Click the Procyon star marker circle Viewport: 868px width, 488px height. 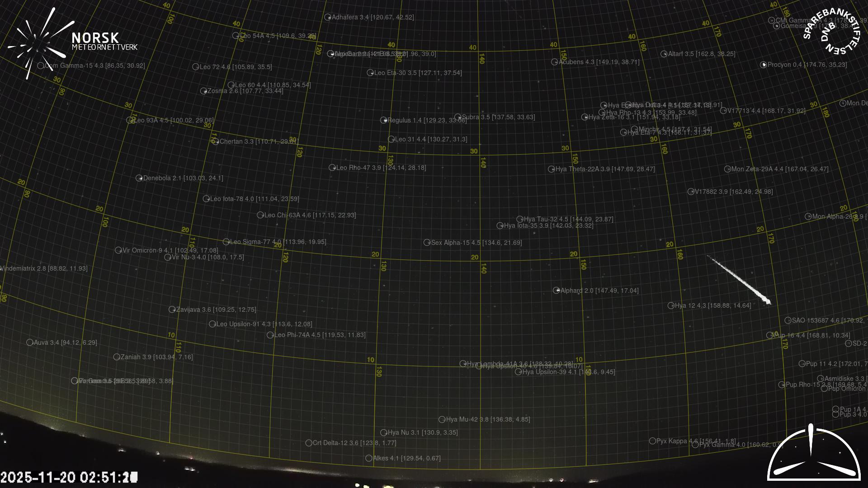point(764,65)
